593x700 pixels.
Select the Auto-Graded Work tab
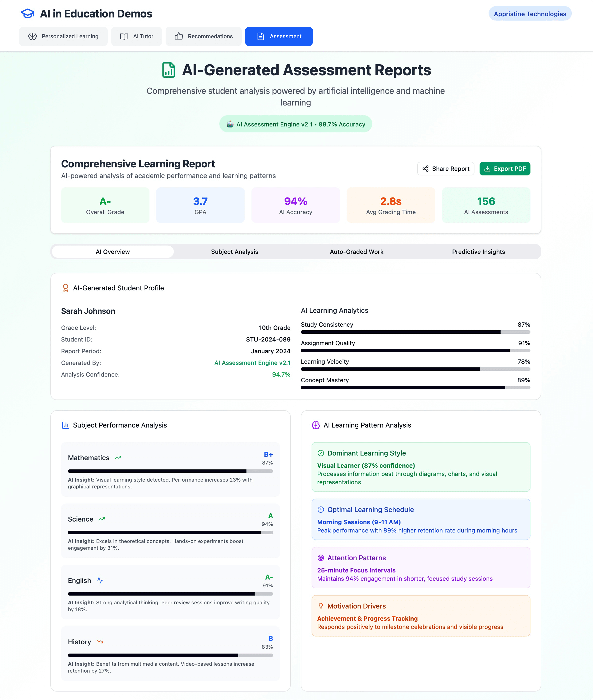click(356, 252)
